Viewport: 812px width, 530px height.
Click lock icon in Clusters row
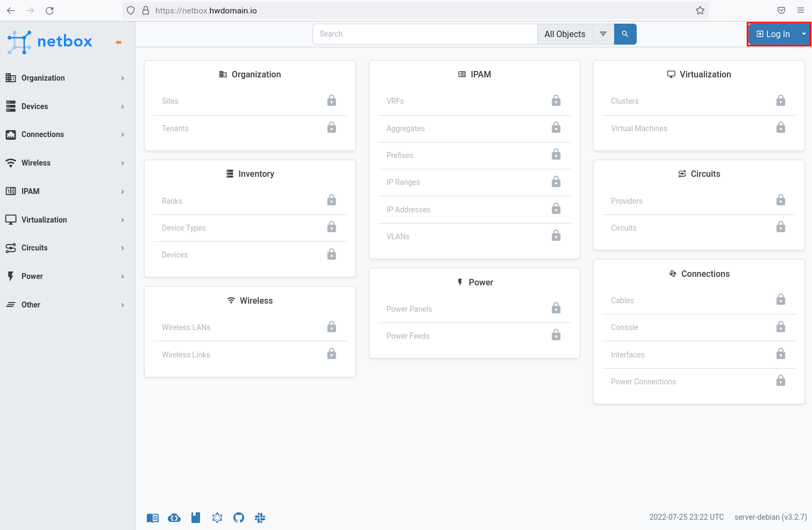[x=781, y=101]
